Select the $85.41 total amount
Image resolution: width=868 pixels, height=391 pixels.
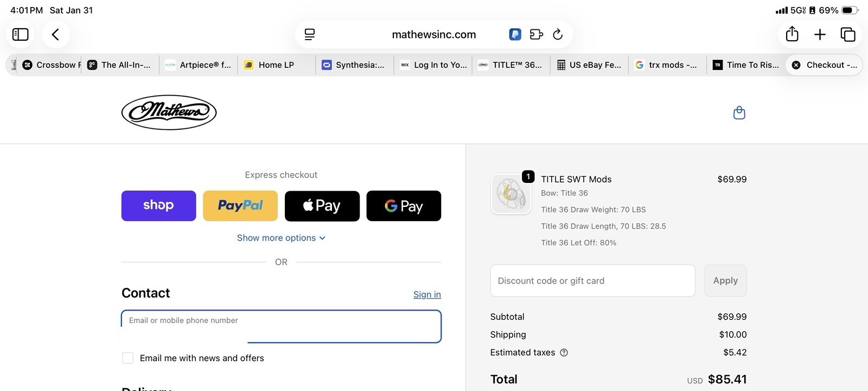(727, 379)
